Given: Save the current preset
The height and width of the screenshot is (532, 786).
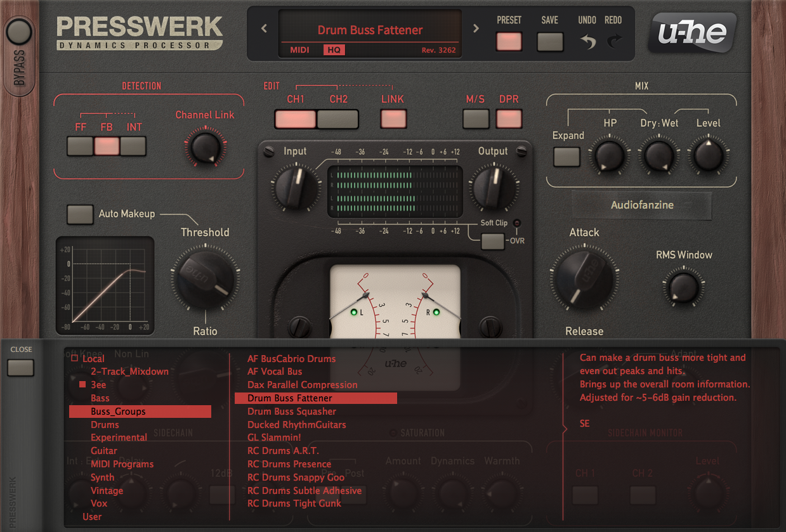Looking at the screenshot, I should (549, 42).
